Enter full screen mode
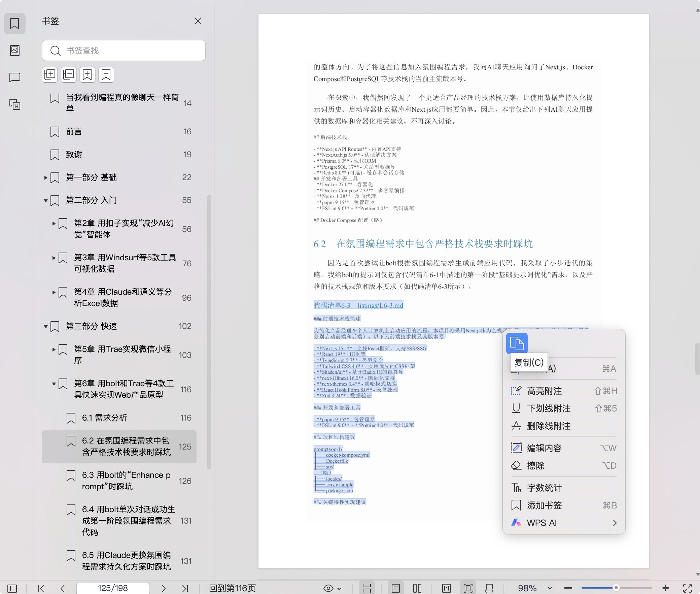The height and width of the screenshot is (594, 700). point(687,588)
